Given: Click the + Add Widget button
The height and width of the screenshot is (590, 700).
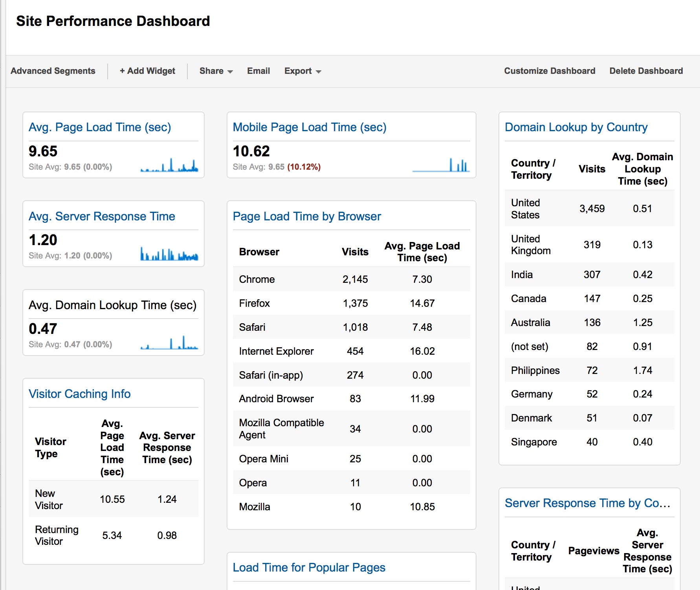Looking at the screenshot, I should pos(147,71).
